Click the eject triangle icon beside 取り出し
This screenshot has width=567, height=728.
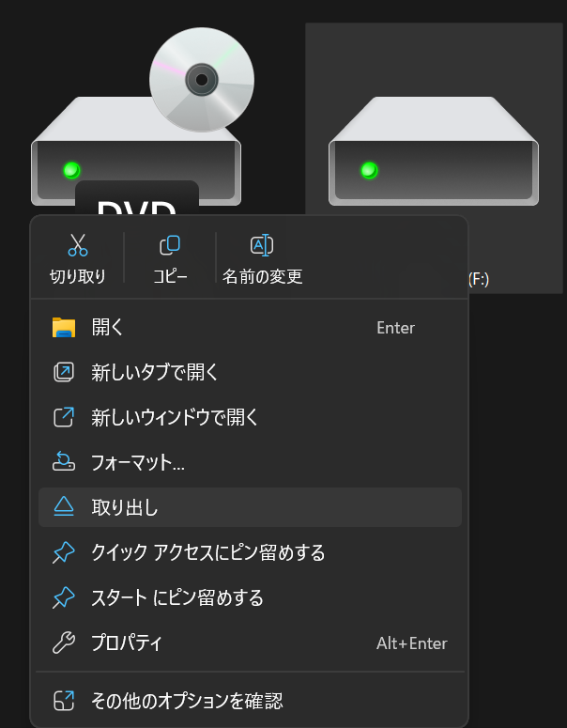pos(64,507)
